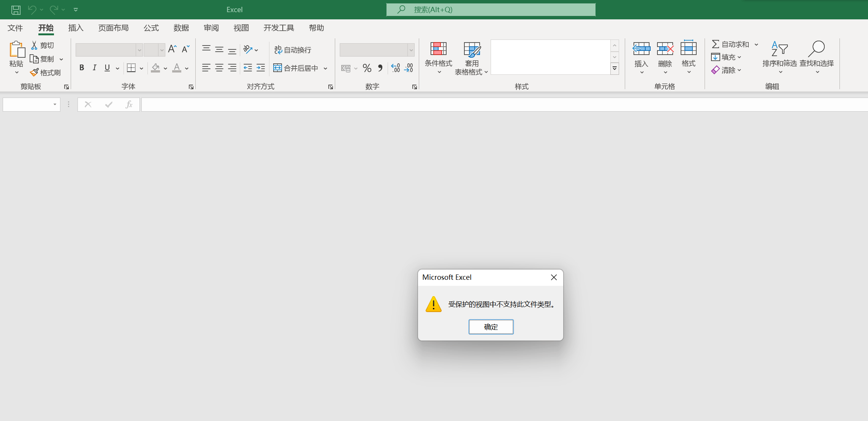Click the Format Painter brush icon
The height and width of the screenshot is (421, 868).
coord(35,72)
